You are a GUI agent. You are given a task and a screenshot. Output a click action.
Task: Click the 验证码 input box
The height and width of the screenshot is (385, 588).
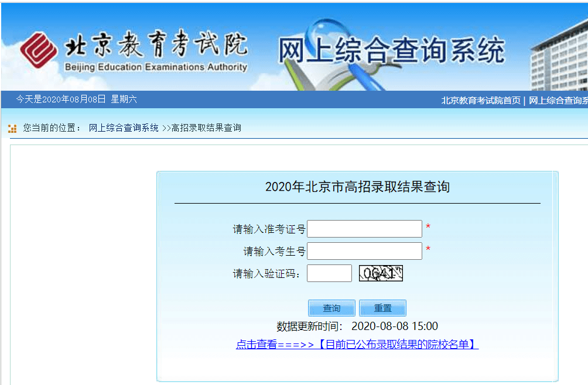[329, 273]
